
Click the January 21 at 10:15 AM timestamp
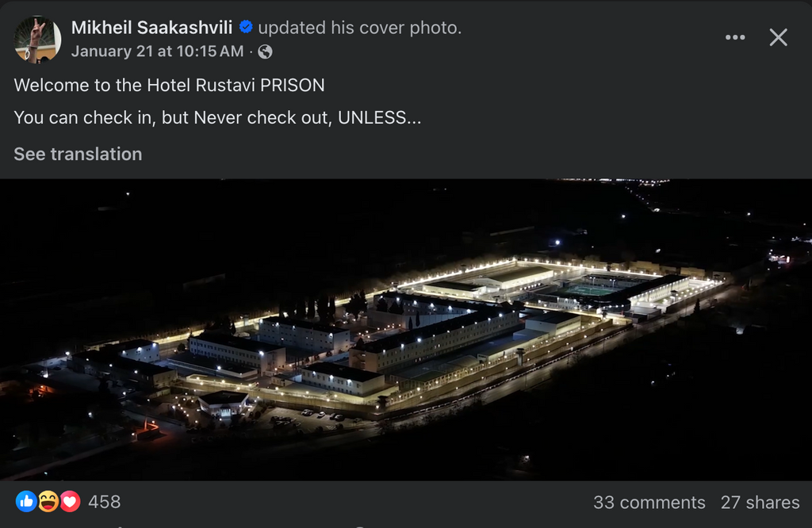pos(157,52)
